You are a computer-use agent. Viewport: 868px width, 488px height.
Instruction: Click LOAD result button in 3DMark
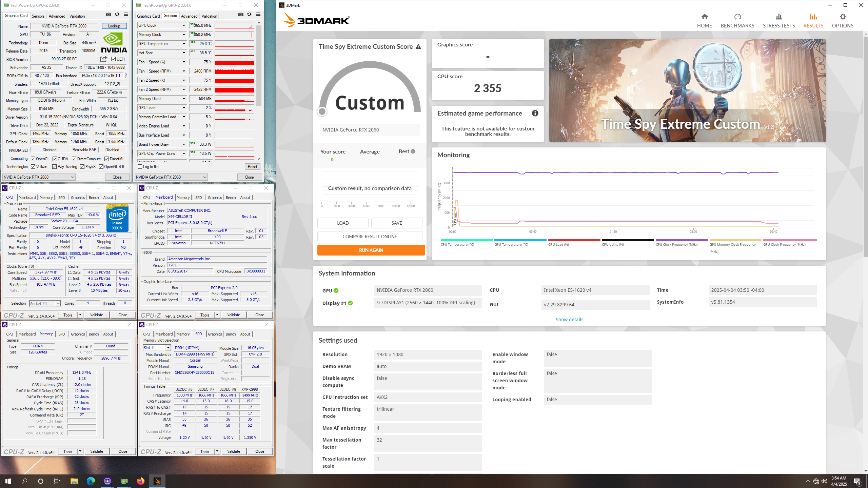[x=343, y=223]
